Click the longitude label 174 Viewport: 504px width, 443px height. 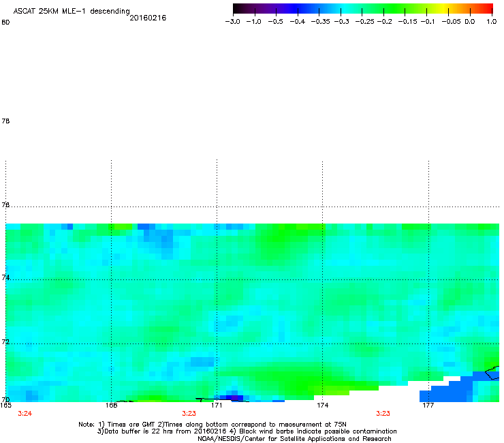pos(322,406)
